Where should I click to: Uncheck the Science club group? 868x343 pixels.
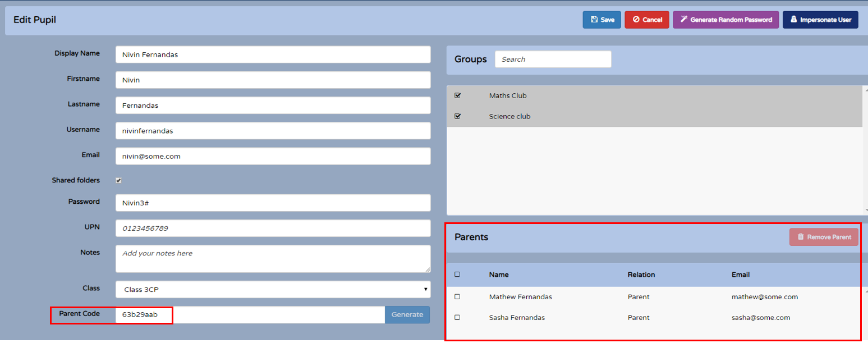[457, 116]
